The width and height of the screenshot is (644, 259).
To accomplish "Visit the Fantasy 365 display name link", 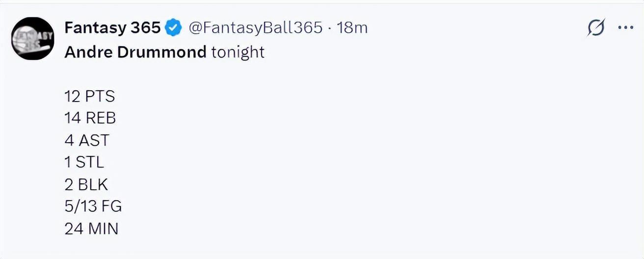I will (112, 28).
